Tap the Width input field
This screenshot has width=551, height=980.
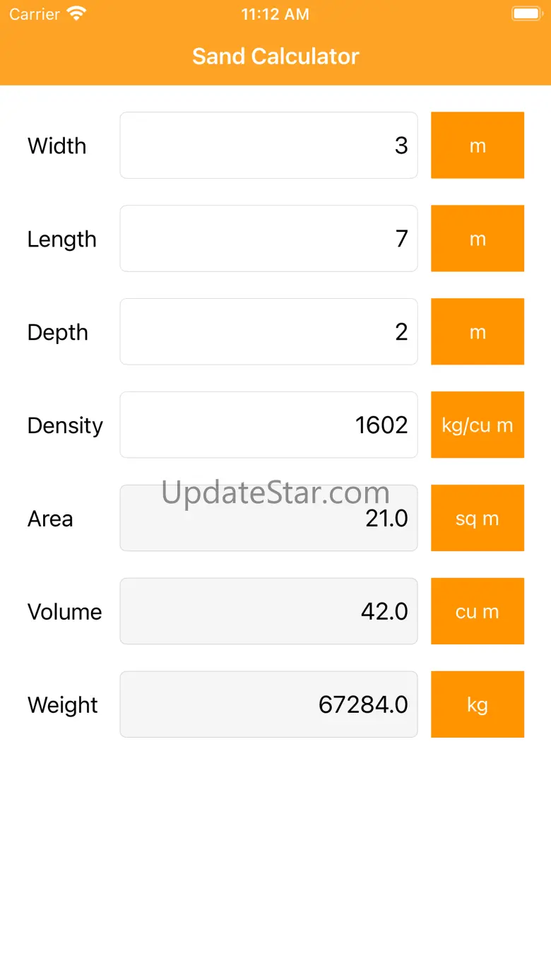tap(268, 146)
